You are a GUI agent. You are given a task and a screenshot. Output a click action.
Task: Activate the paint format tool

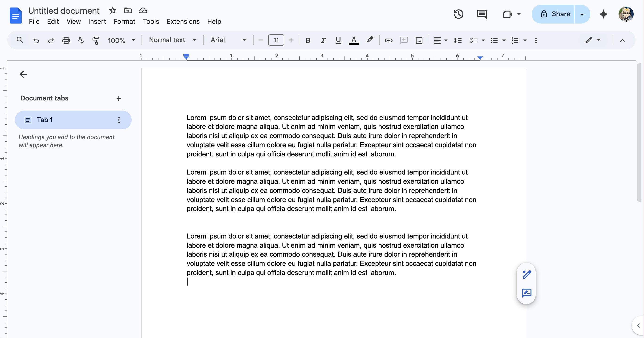(x=96, y=40)
